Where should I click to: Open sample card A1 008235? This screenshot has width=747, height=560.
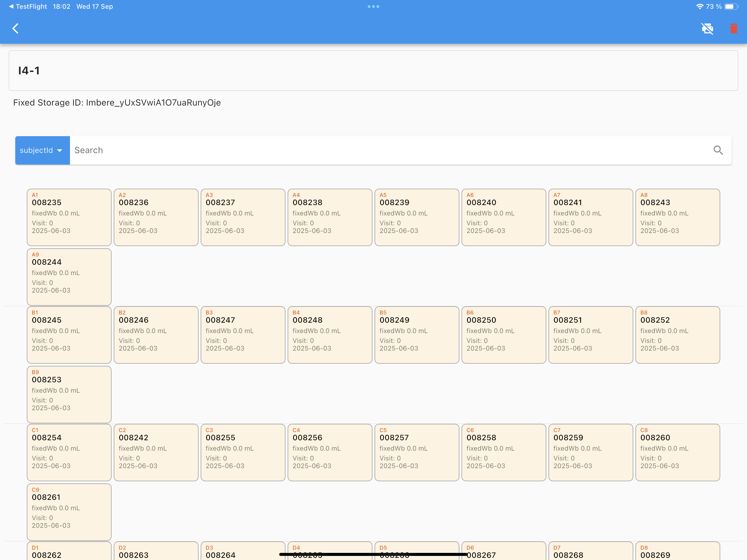pos(69,217)
